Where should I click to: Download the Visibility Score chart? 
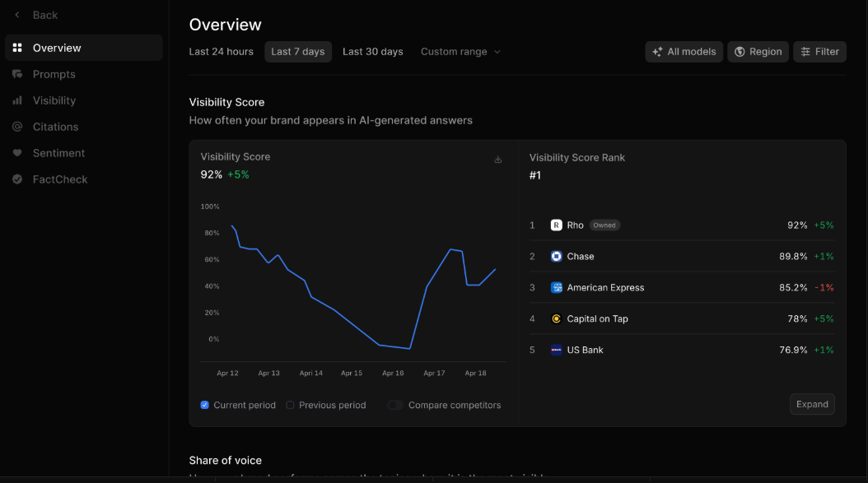497,160
